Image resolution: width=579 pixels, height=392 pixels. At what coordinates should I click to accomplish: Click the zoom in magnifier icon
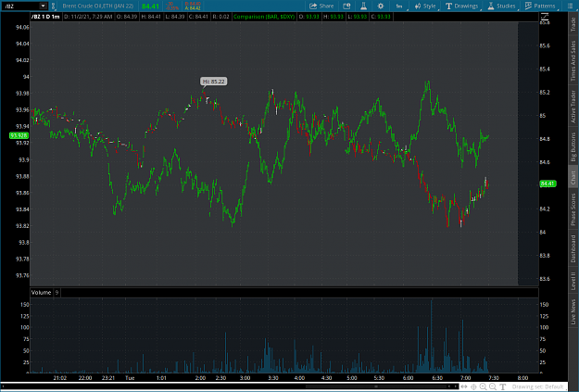(x=483, y=386)
